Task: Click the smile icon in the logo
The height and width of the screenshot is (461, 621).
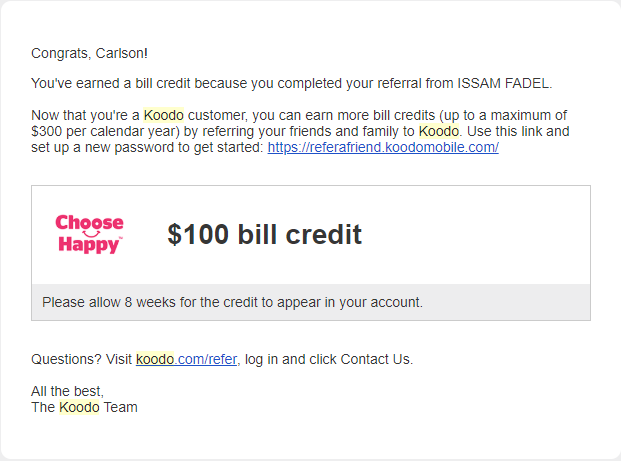Action: click(x=91, y=234)
